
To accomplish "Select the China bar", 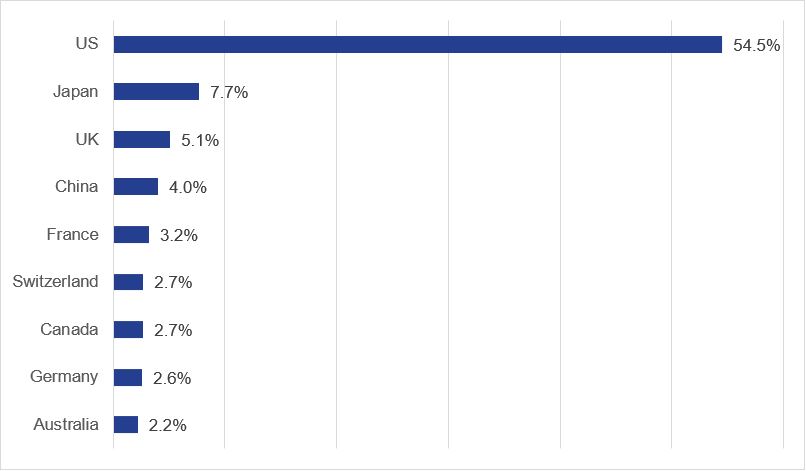I will (x=136, y=187).
